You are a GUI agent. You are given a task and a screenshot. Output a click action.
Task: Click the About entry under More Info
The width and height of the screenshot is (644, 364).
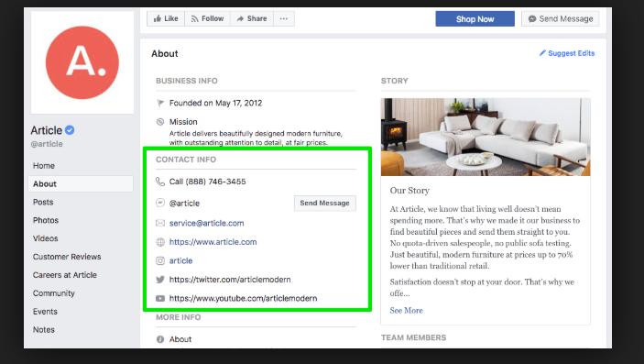pyautogui.click(x=180, y=339)
